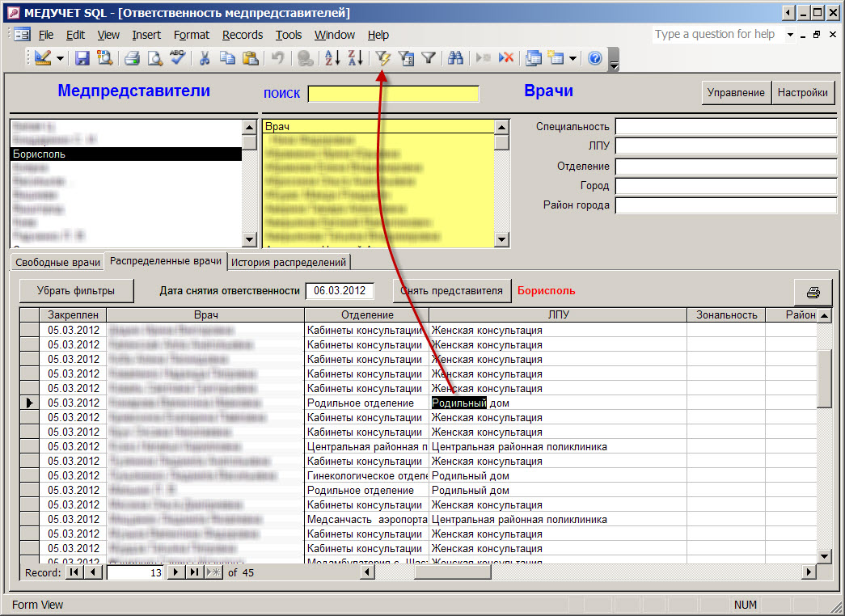Print using the toolbar printer icon

click(x=132, y=57)
